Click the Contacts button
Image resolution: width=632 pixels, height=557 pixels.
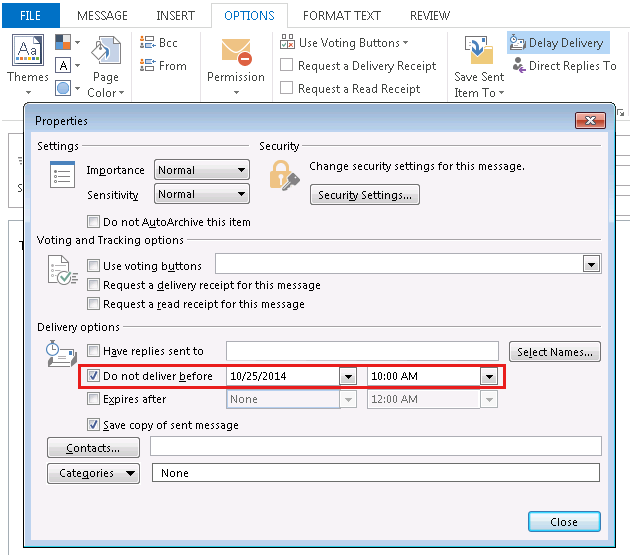pos(93,448)
